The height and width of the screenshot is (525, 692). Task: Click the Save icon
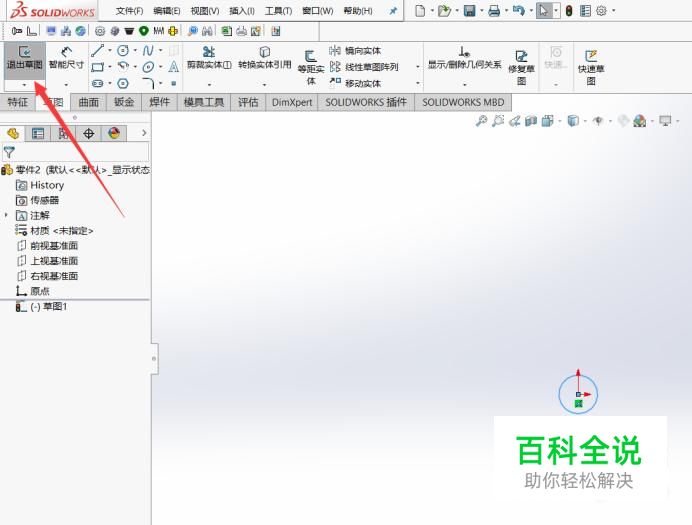tap(470, 11)
